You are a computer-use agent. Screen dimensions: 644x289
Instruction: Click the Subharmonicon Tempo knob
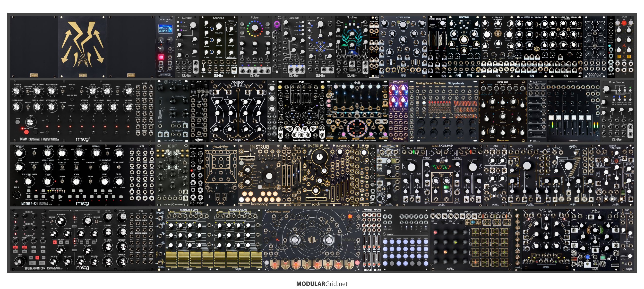point(19,262)
